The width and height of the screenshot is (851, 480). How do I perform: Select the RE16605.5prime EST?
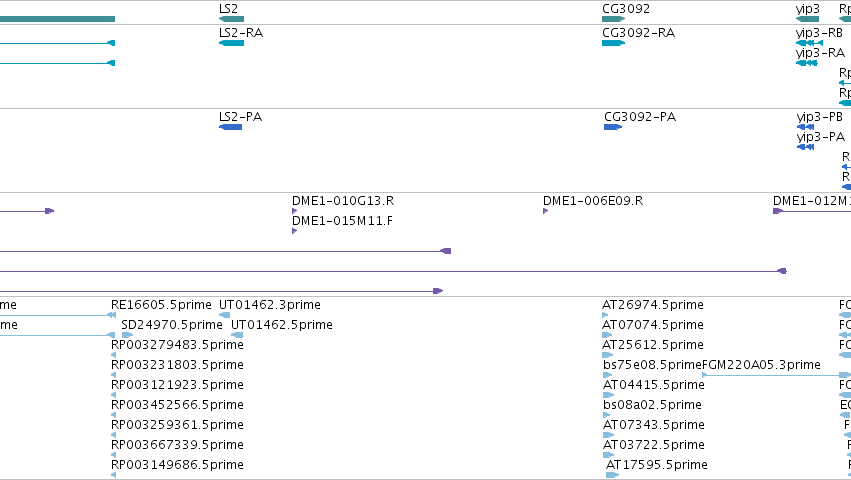click(161, 305)
